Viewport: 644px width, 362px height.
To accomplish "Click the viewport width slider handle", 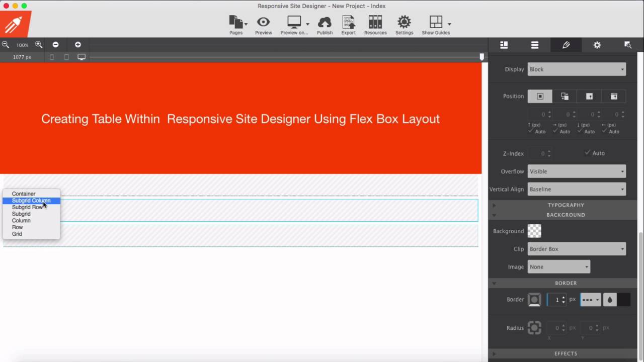I will (x=482, y=57).
